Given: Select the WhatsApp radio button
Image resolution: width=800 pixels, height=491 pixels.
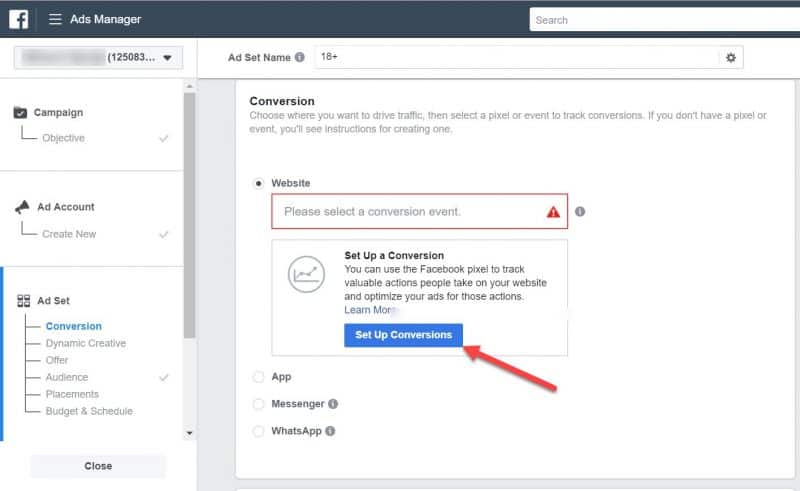Looking at the screenshot, I should [x=259, y=431].
